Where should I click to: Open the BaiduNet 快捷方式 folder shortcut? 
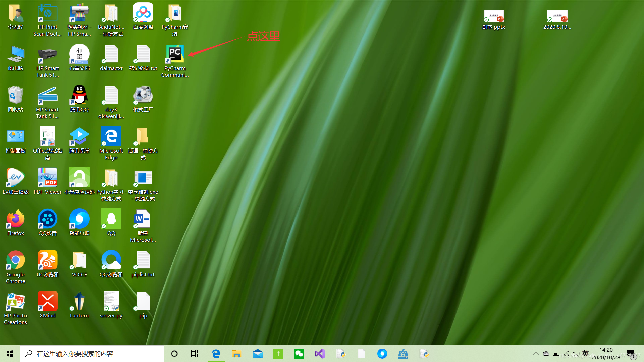pos(111,19)
